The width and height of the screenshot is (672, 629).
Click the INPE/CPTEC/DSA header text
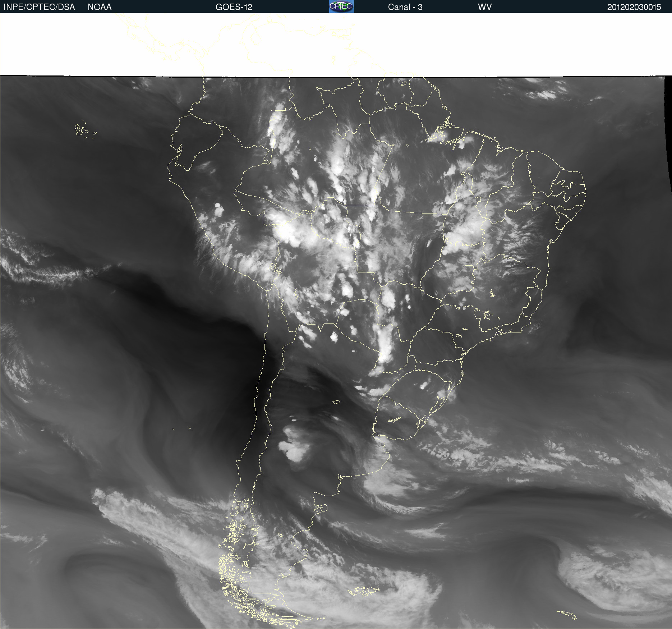point(39,7)
